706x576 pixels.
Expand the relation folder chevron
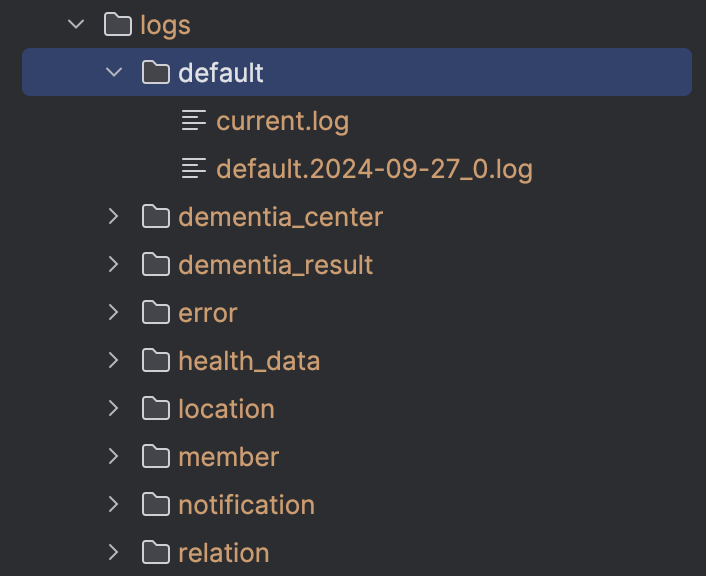[x=113, y=552]
